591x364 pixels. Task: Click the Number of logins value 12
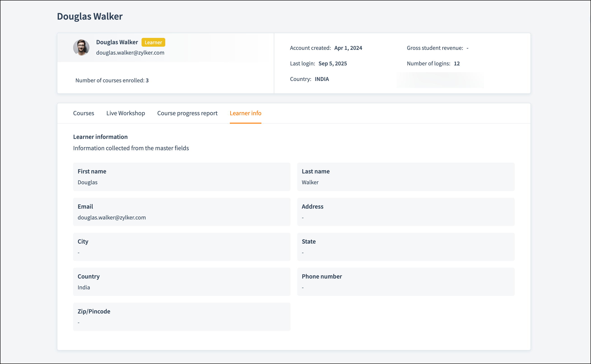click(x=456, y=64)
